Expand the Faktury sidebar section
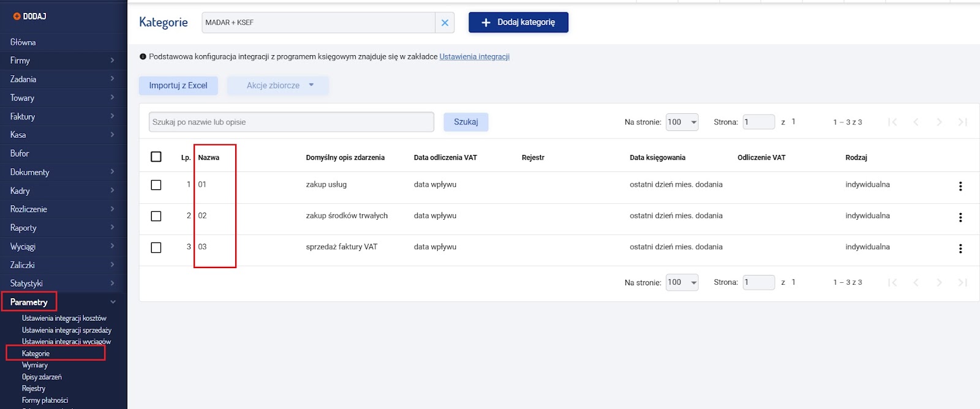This screenshot has width=980, height=409. pyautogui.click(x=64, y=116)
